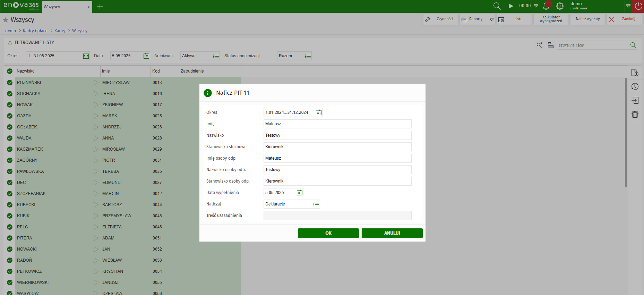The width and height of the screenshot is (644, 295).
Task: Open calendar for Data wypełnienia field
Action: point(299,193)
